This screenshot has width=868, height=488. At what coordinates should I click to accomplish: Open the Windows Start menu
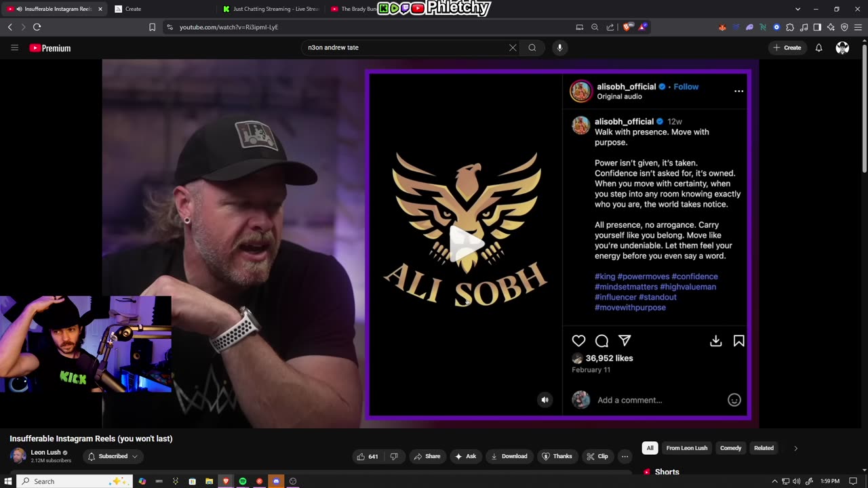tap(7, 481)
